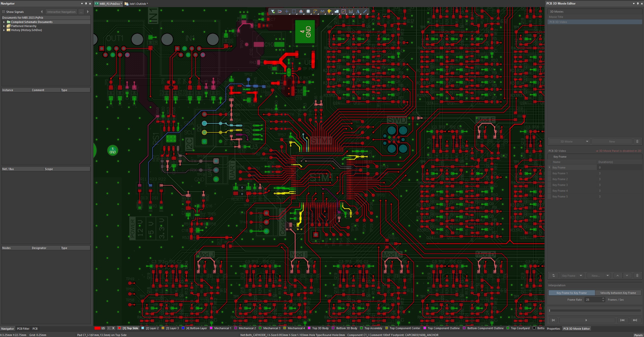Screen dimensions: 644x337
Task: Skip to next key frame
Action: tap(635, 320)
